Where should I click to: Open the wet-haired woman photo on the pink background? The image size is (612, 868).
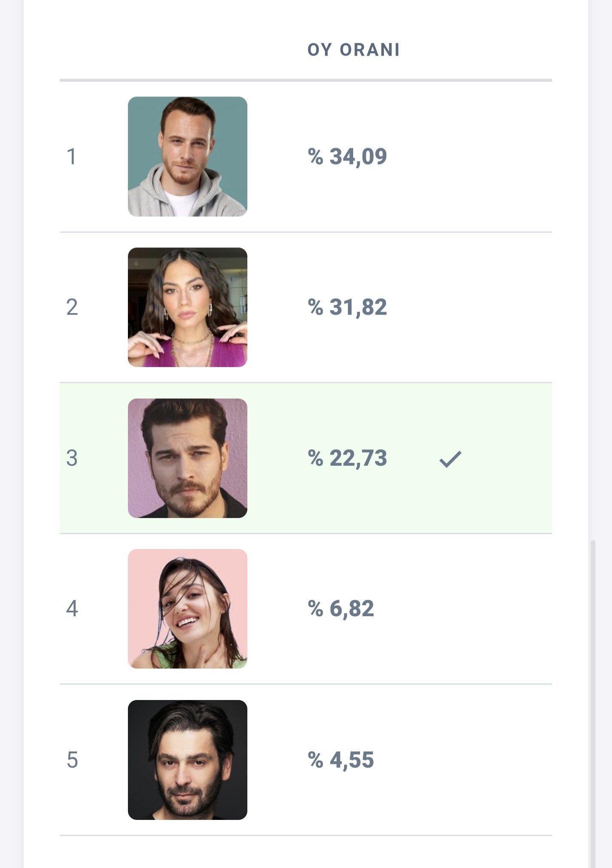[187, 609]
